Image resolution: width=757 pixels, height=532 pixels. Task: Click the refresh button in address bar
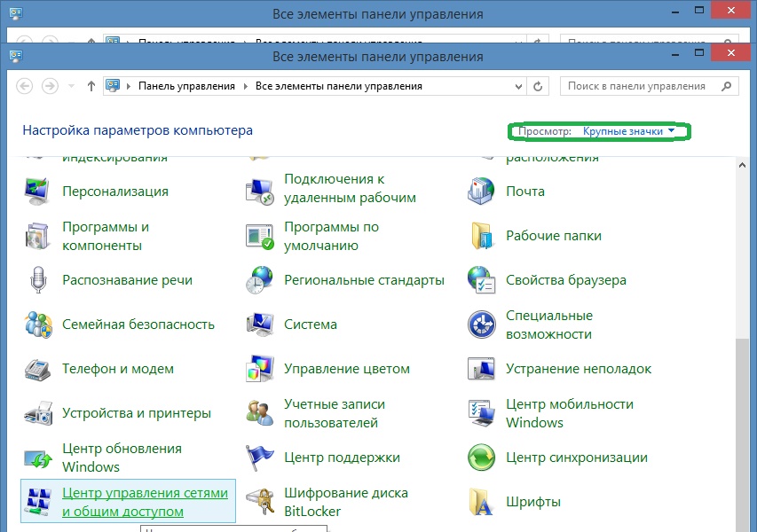[x=537, y=86]
